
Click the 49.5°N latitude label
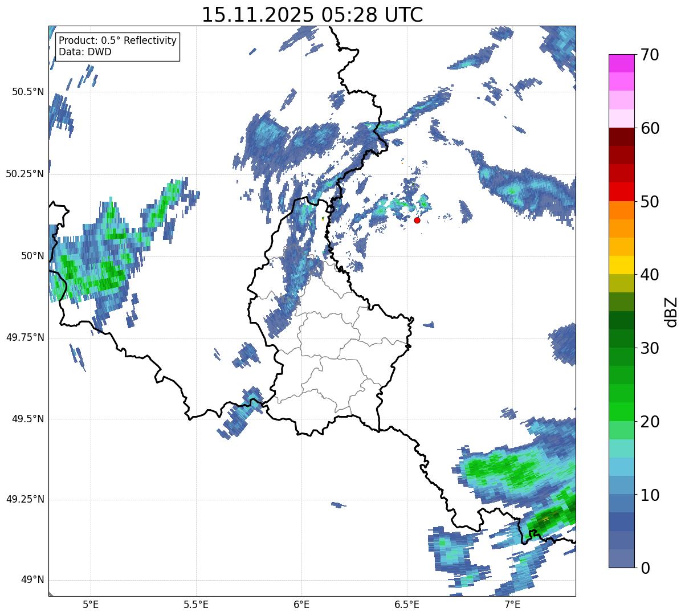(x=27, y=419)
